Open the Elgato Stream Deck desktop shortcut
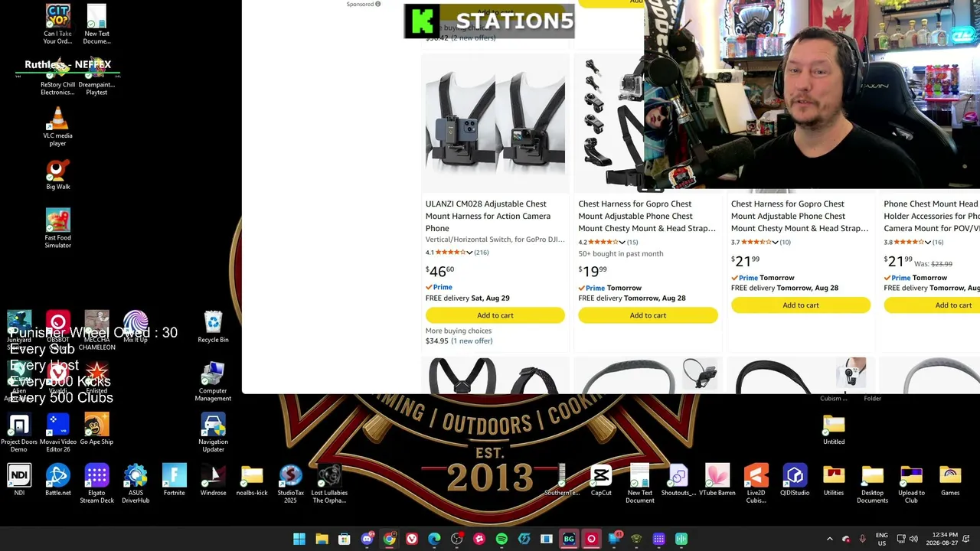 96,484
